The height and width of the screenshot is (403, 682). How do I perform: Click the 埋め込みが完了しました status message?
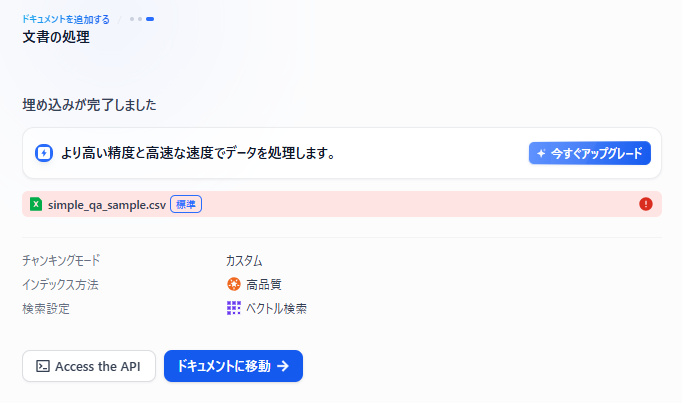(89, 104)
